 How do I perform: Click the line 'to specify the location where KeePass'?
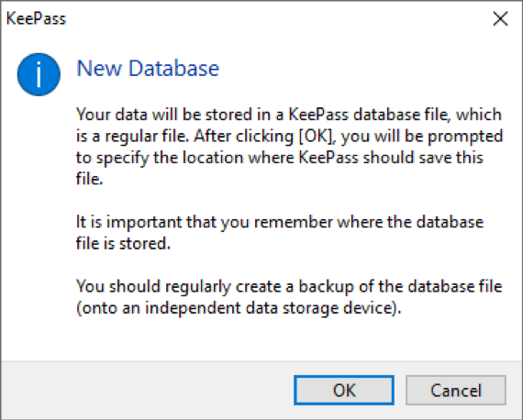coord(280,158)
